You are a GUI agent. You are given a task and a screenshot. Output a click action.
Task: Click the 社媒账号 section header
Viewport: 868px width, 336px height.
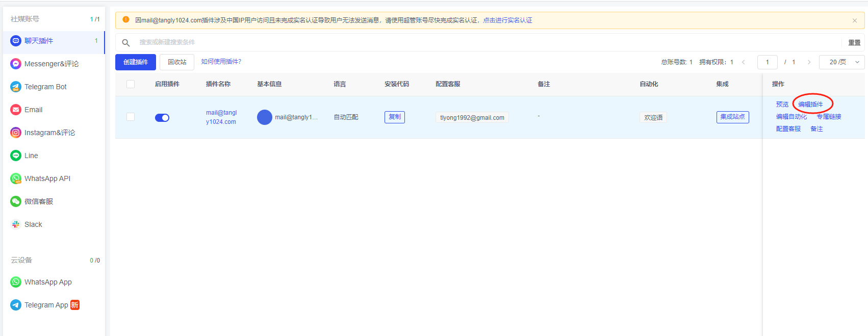[25, 19]
